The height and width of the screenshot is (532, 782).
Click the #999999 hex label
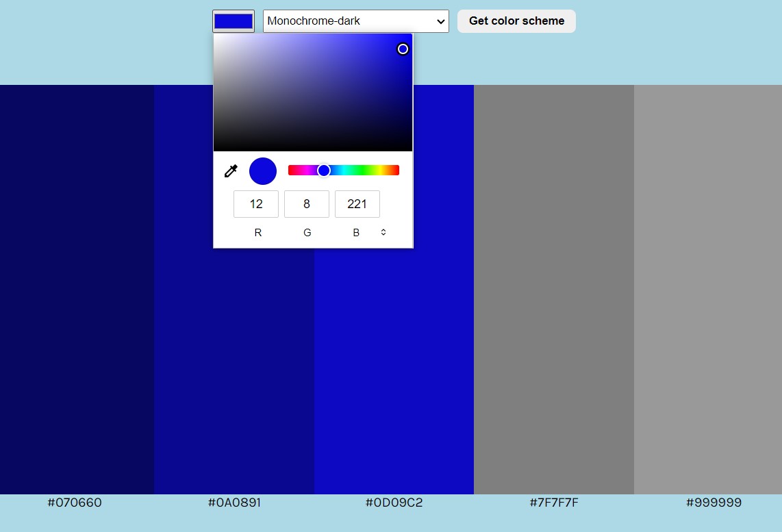[x=714, y=502]
